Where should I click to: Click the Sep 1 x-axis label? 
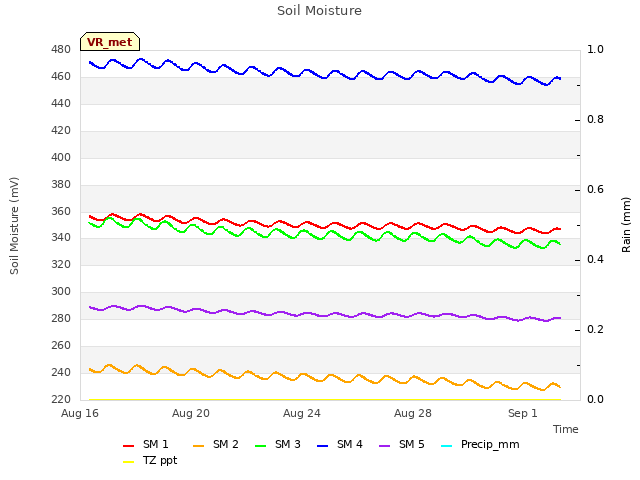(x=523, y=413)
